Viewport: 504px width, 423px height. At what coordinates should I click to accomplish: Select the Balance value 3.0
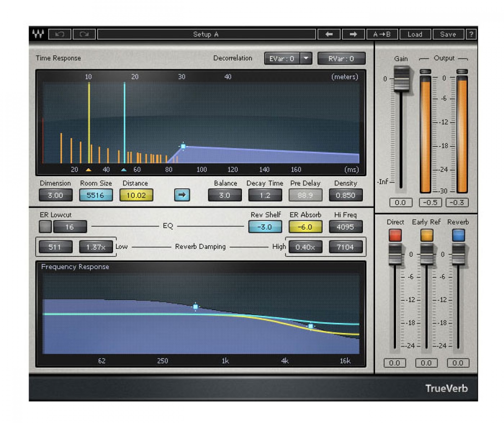pos(225,195)
